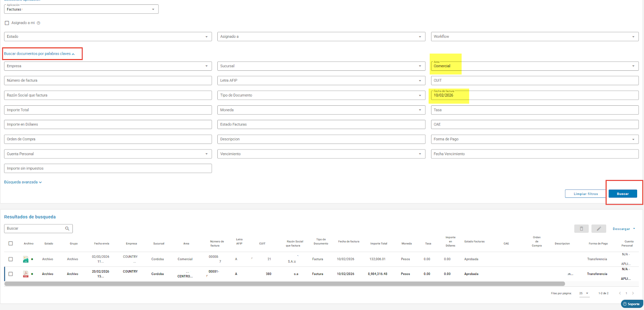
Task: Go to the next results page arrow
Action: tap(633, 293)
